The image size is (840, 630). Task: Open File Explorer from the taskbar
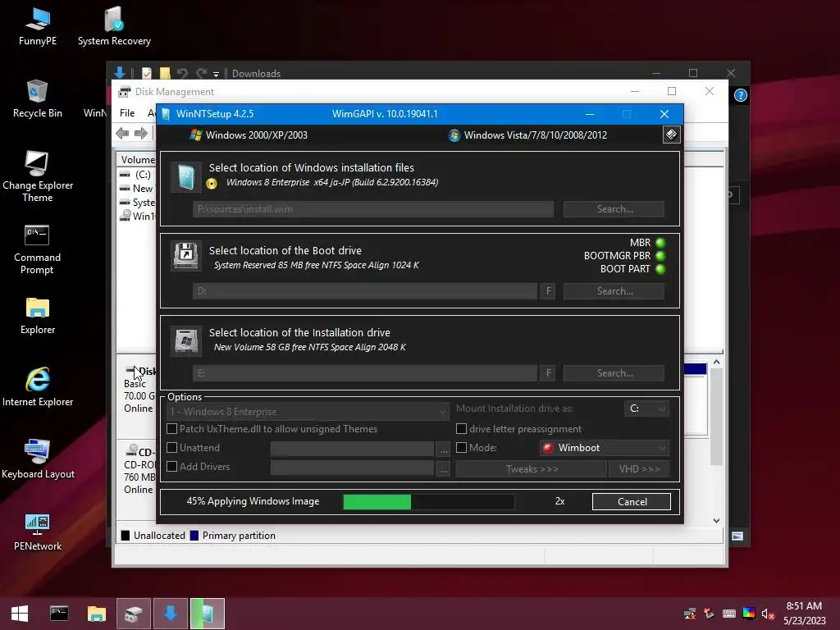97,614
